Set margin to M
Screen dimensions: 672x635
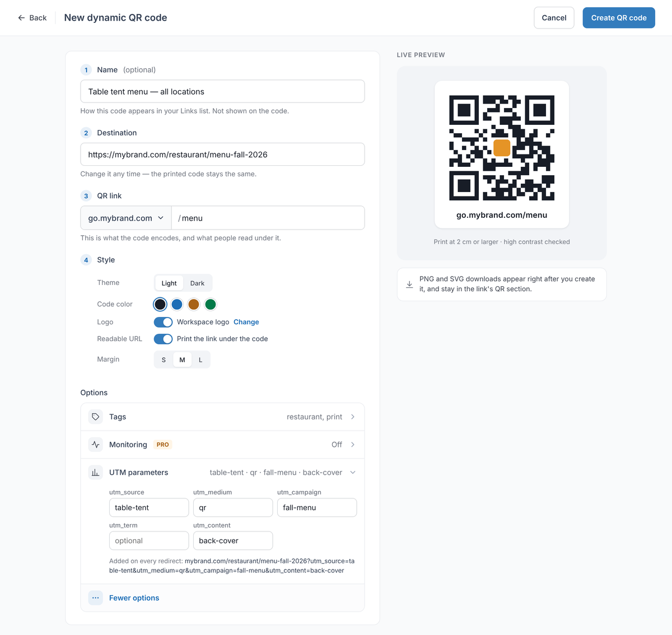tap(182, 360)
